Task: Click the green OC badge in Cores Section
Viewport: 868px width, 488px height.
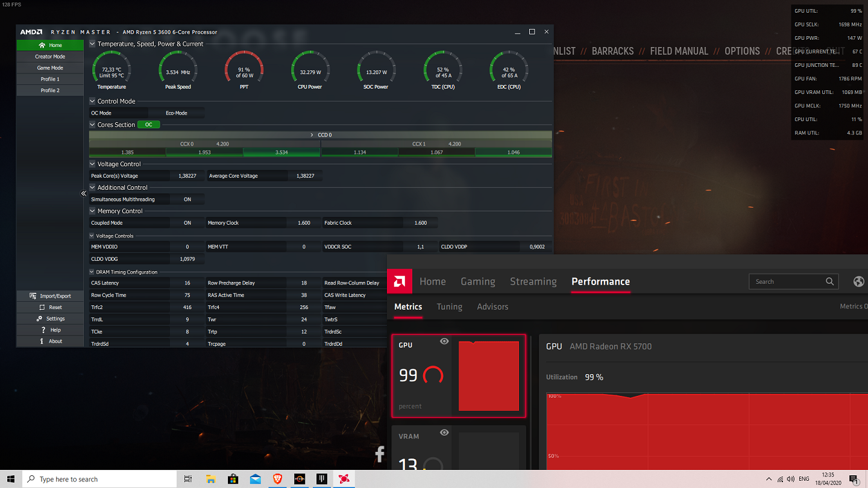Action: pos(148,125)
